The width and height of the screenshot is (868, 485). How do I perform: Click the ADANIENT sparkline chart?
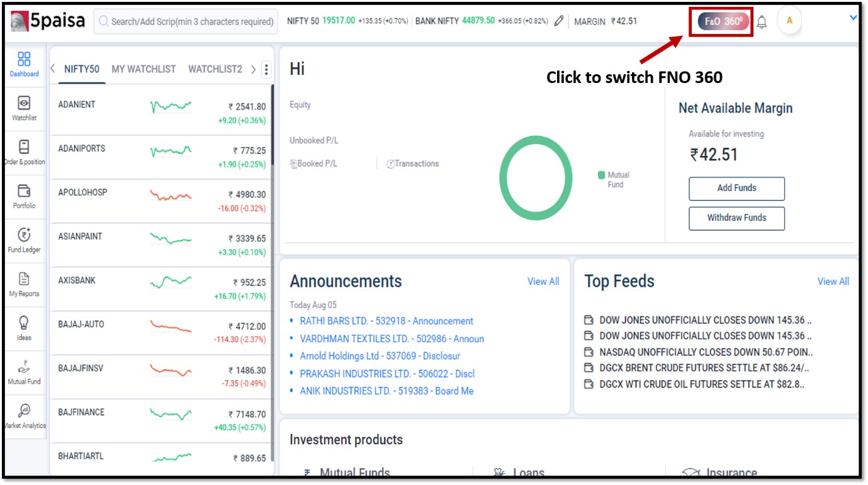coord(171,106)
